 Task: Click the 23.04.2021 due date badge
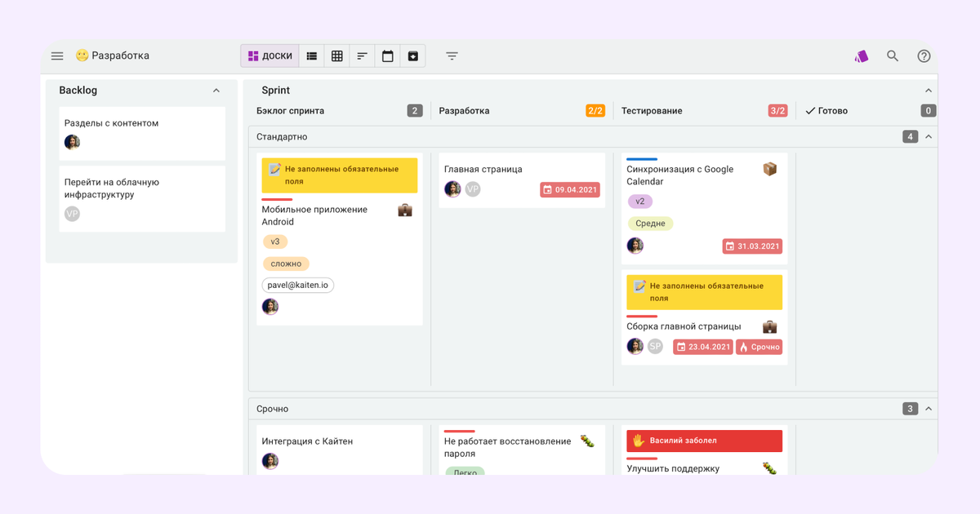(703, 347)
